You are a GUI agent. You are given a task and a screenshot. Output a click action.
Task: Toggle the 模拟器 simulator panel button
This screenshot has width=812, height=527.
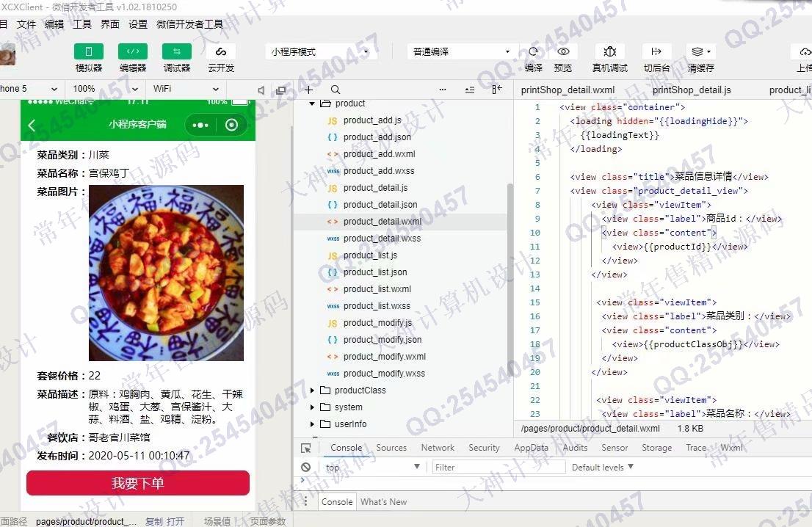(89, 51)
